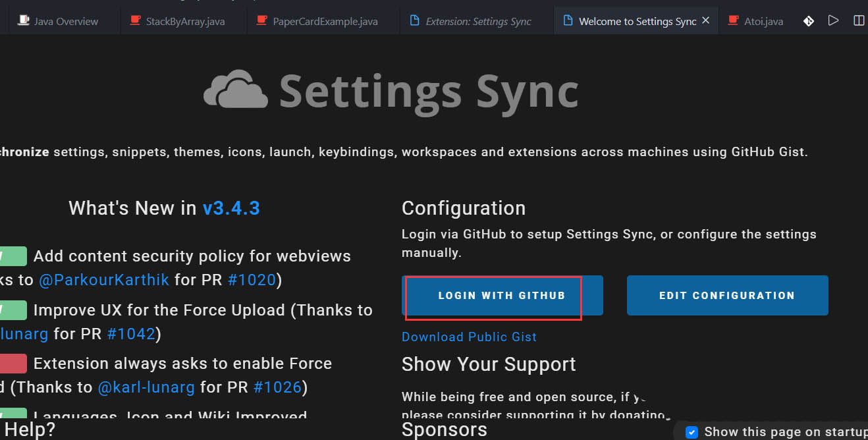Click the Settings Sync cloud logo

(x=236, y=90)
